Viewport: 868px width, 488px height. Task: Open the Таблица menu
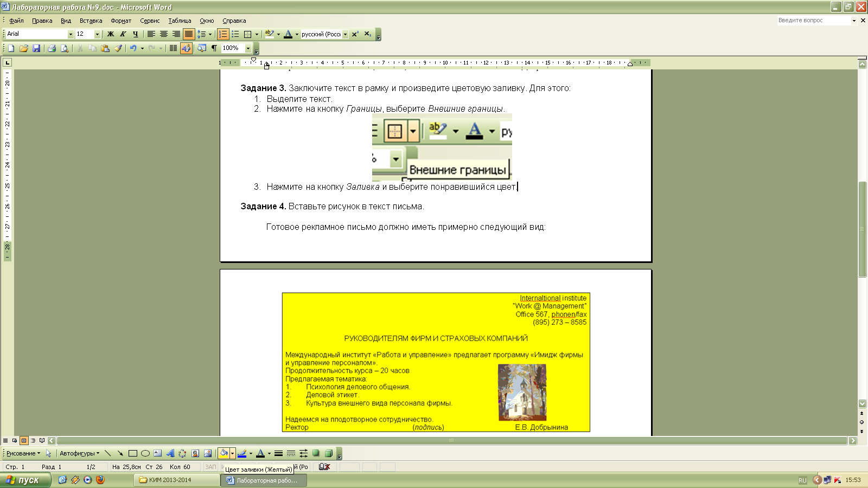(x=180, y=21)
